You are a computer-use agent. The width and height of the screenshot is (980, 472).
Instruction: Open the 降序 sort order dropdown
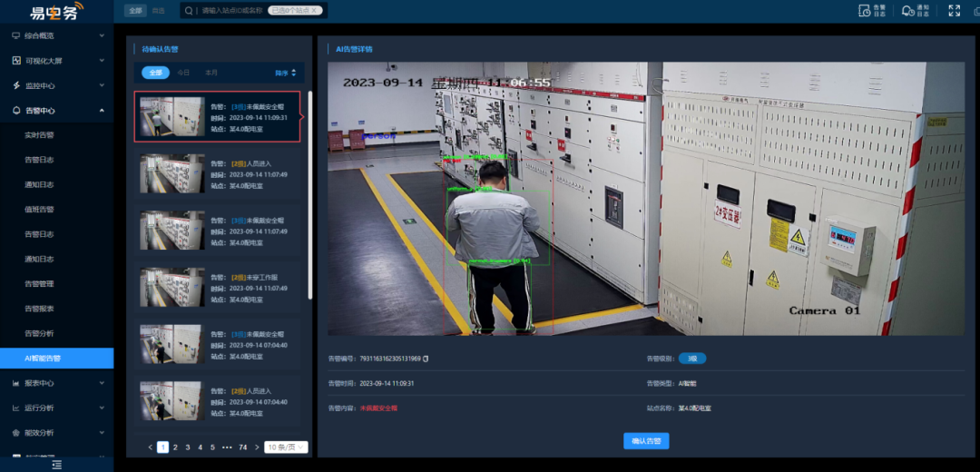[285, 73]
